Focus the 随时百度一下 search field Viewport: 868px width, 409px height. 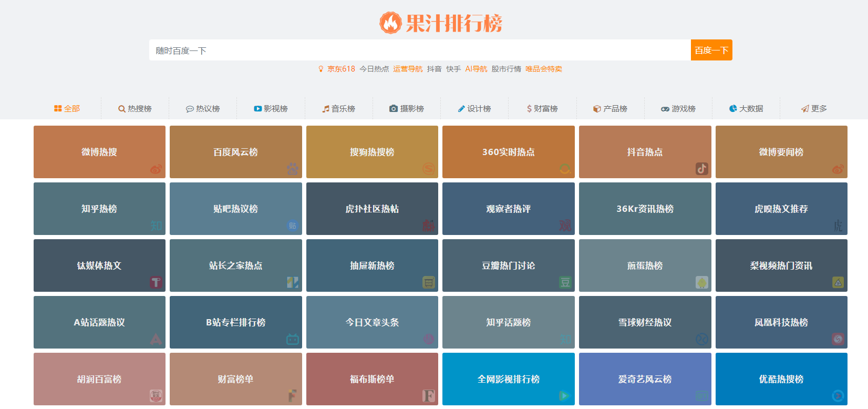pyautogui.click(x=420, y=50)
